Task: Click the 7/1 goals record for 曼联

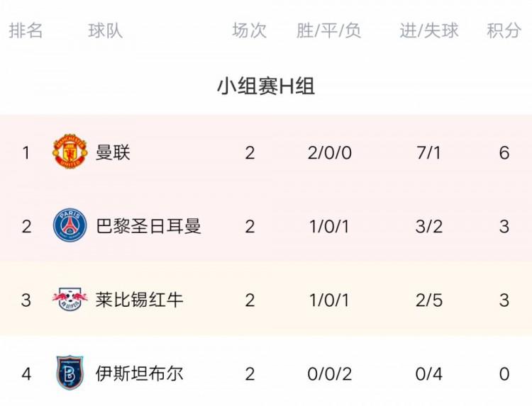Action: pos(429,152)
